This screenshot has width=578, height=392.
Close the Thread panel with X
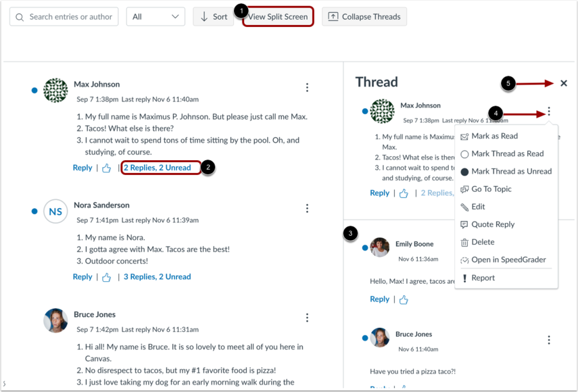click(x=564, y=83)
